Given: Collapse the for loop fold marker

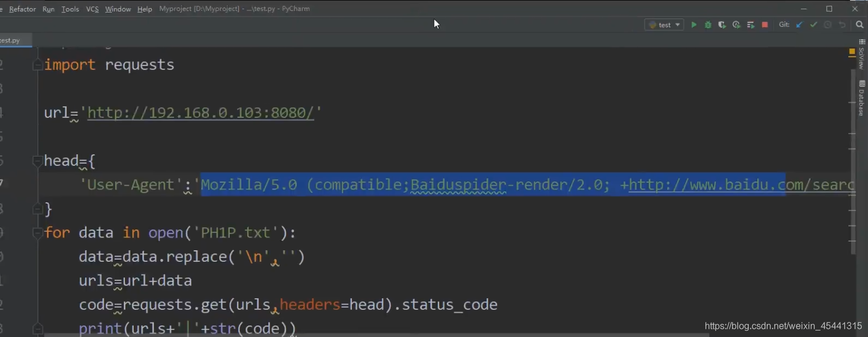Looking at the screenshot, I should [x=38, y=233].
